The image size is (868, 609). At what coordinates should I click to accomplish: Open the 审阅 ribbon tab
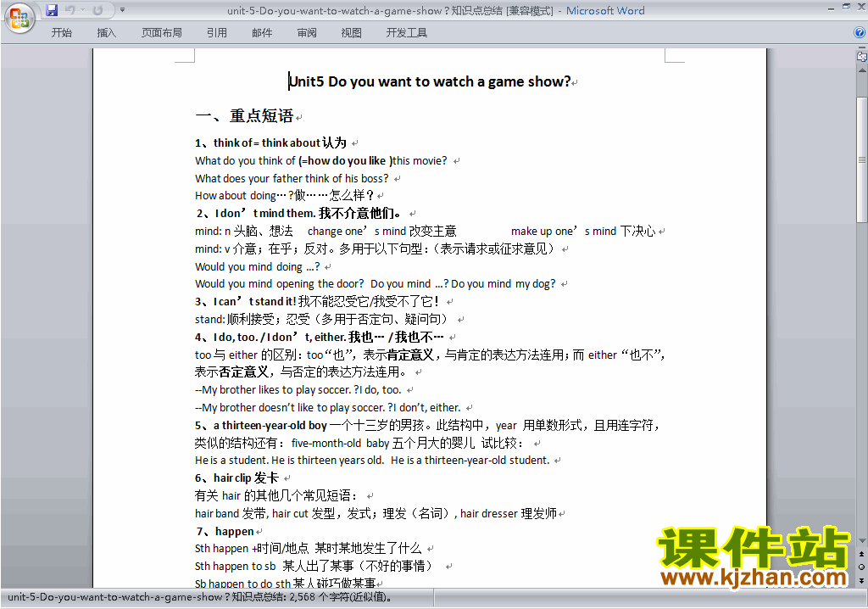coord(307,33)
